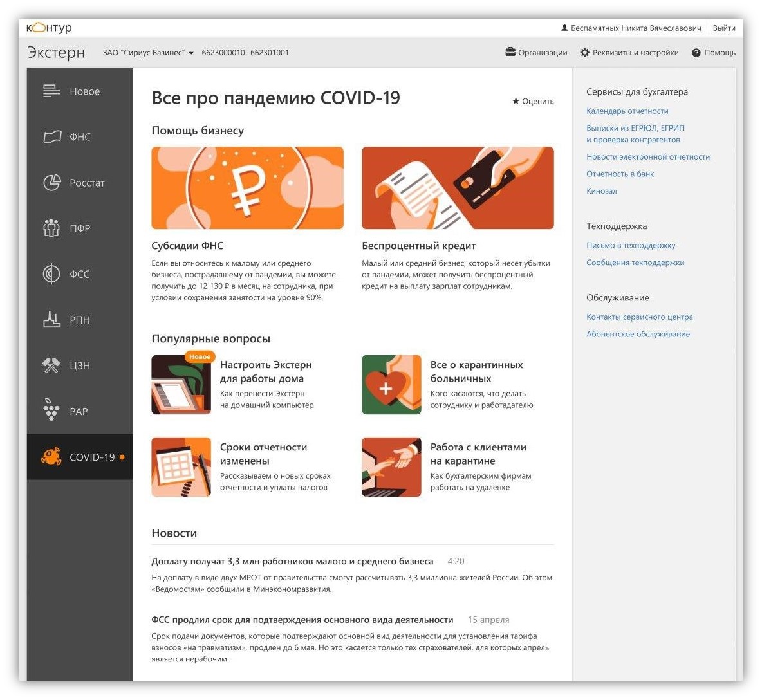Click the ФСС sidebar icon

(51, 273)
